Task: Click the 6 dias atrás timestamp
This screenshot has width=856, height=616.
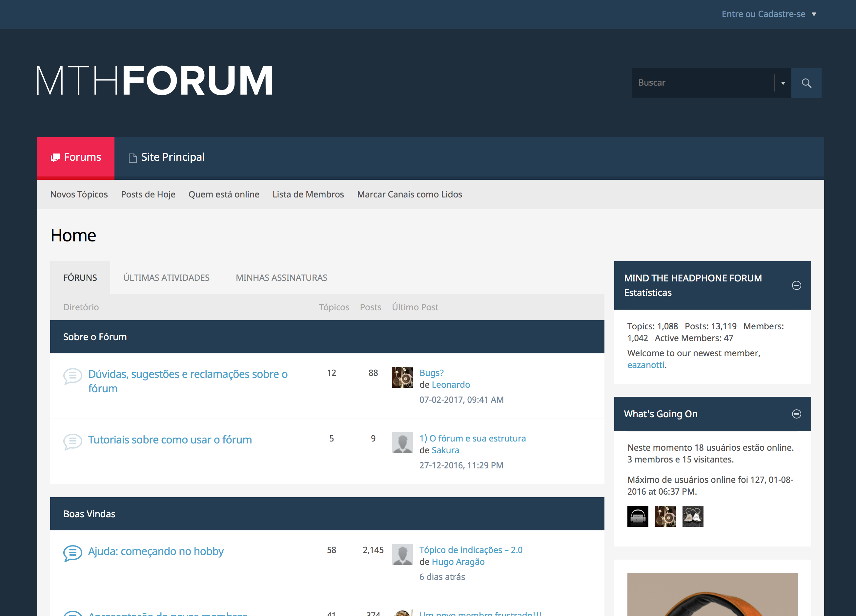Action: (442, 577)
